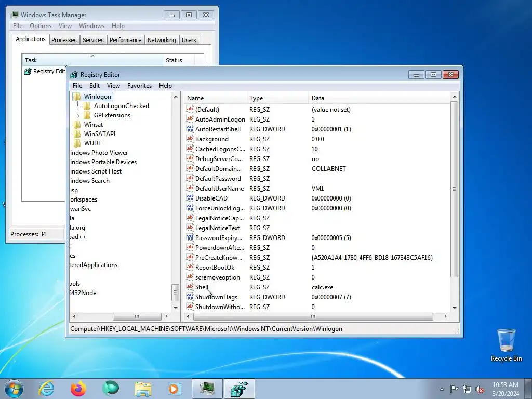Click the ShutdownFlags DWORD icon
Screen dimensions: 532x399
click(190, 297)
